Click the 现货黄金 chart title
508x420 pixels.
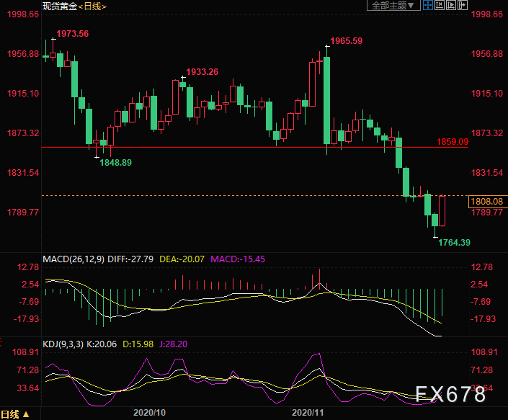[60, 6]
